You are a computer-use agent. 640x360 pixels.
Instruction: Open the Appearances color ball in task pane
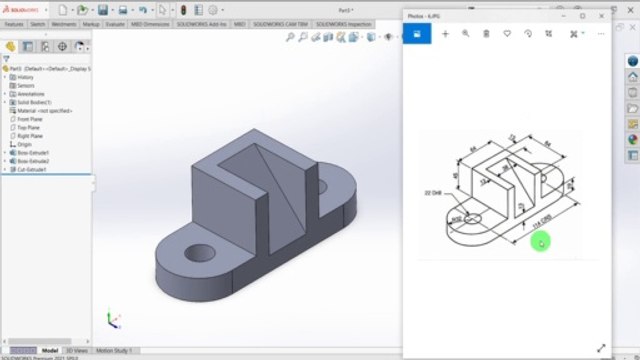pos(632,140)
